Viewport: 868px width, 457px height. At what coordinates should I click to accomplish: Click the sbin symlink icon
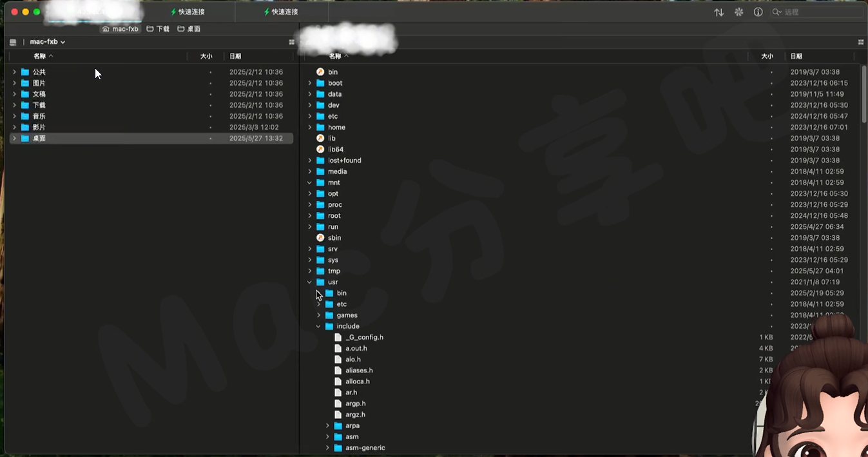[320, 238]
